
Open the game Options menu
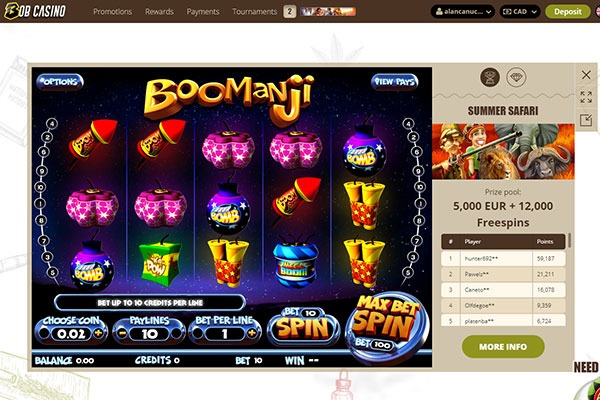click(x=60, y=82)
